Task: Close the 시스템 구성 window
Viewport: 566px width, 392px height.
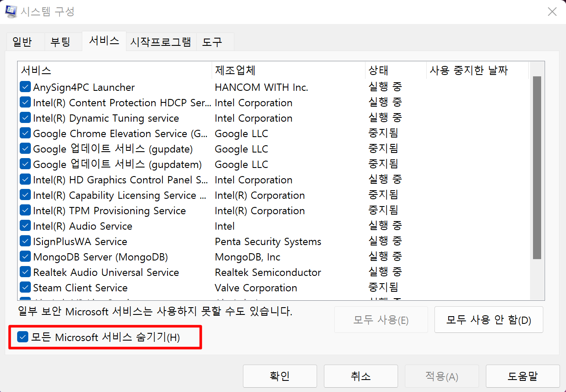Action: pyautogui.click(x=552, y=12)
